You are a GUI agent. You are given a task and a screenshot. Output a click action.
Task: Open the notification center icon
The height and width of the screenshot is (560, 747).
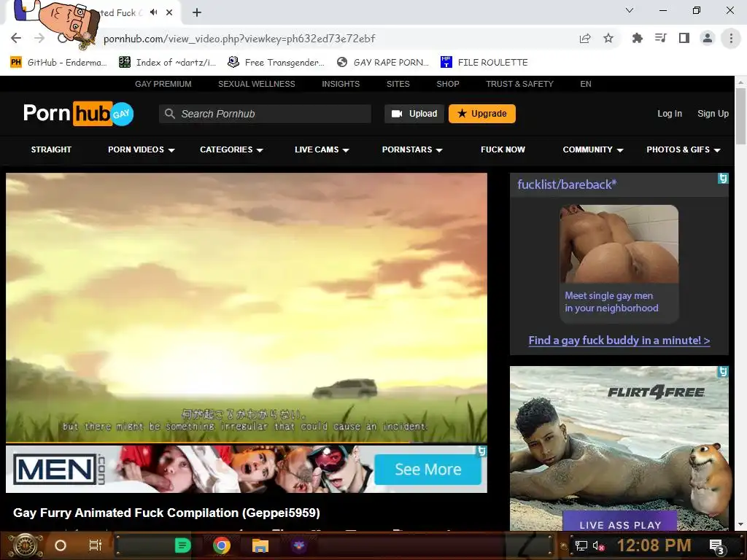click(718, 547)
